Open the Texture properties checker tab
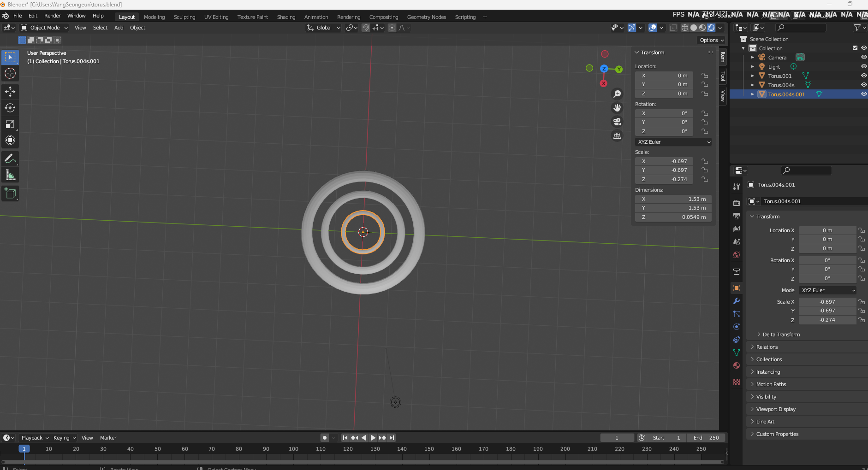Screen dimensions: 868x470 point(737,382)
